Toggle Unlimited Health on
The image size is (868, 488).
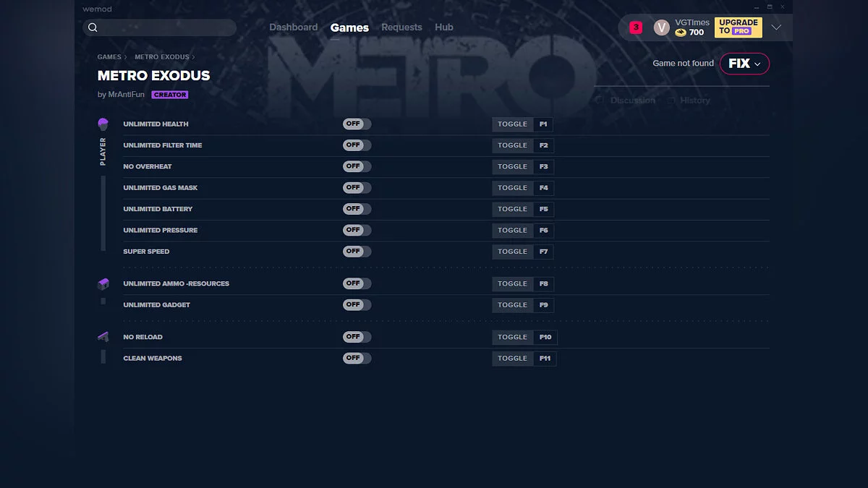coord(357,124)
